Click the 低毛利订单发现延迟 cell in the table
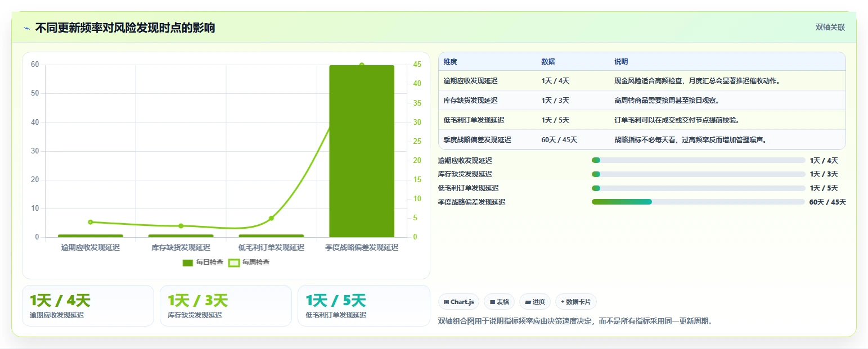The width and height of the screenshot is (868, 349). pyautogui.click(x=474, y=120)
